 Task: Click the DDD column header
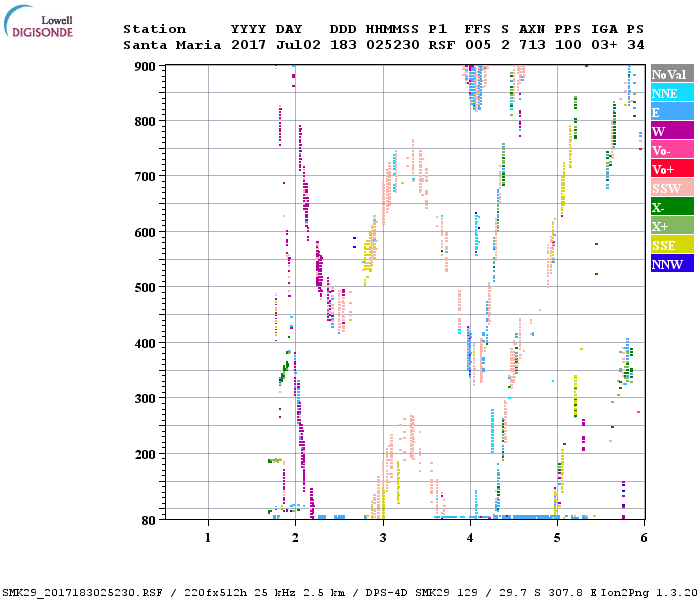343,29
